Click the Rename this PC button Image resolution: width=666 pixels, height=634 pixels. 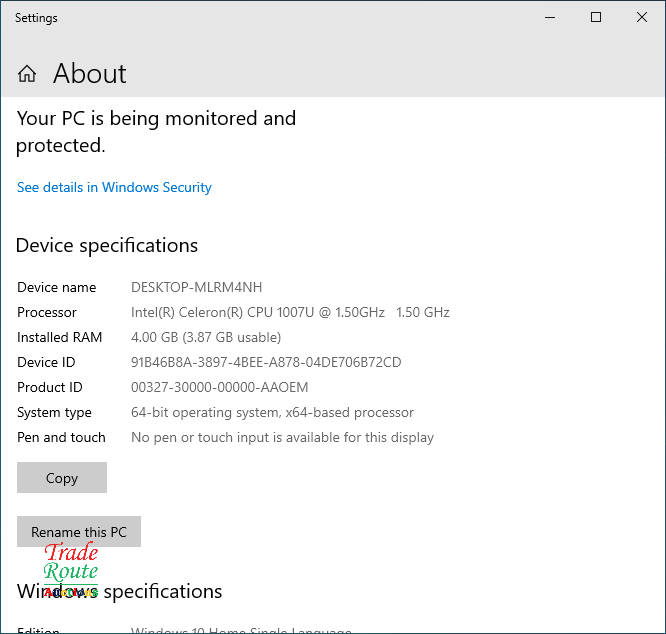coord(79,532)
